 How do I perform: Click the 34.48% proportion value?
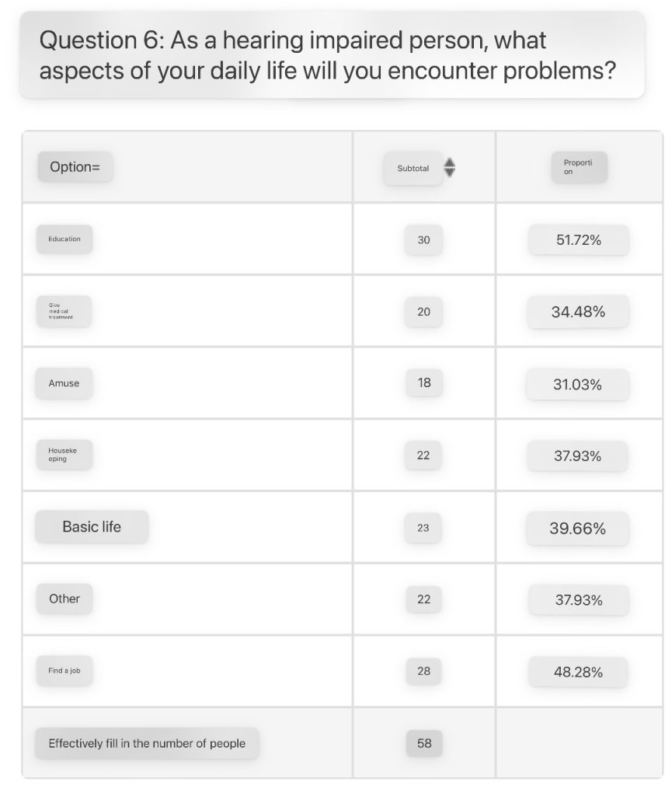578,312
